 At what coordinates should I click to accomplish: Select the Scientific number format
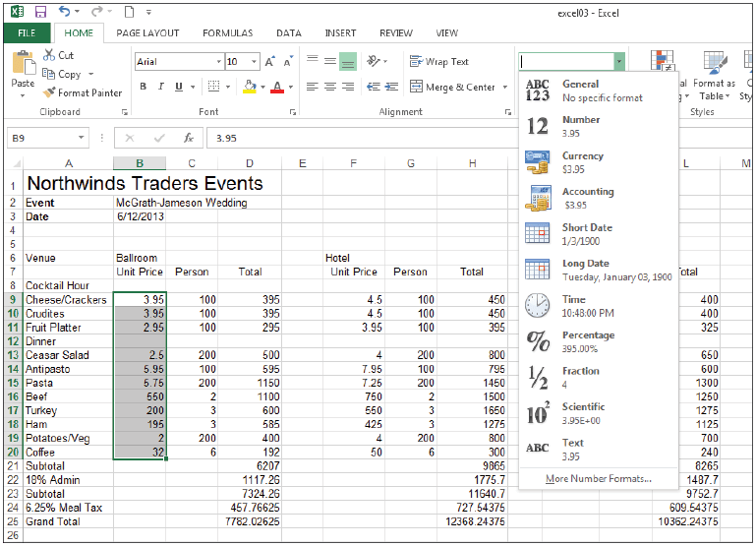[x=599, y=413]
